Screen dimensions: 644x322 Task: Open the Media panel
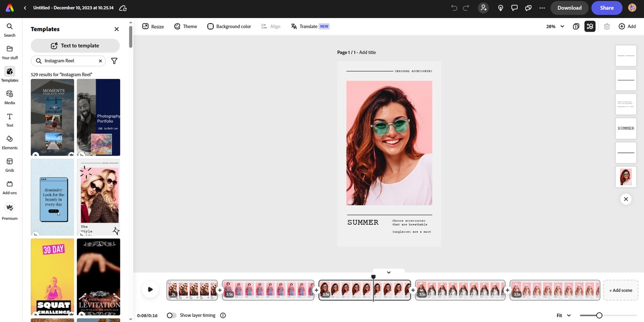pos(10,97)
